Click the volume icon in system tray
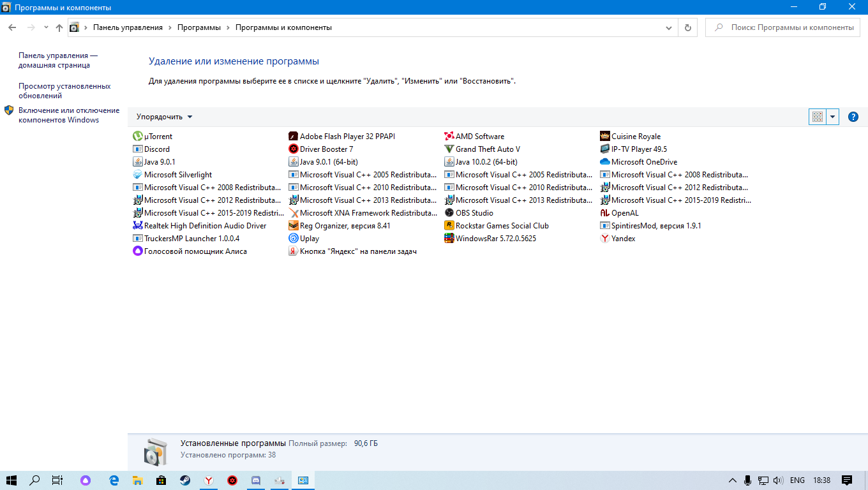 (x=778, y=480)
